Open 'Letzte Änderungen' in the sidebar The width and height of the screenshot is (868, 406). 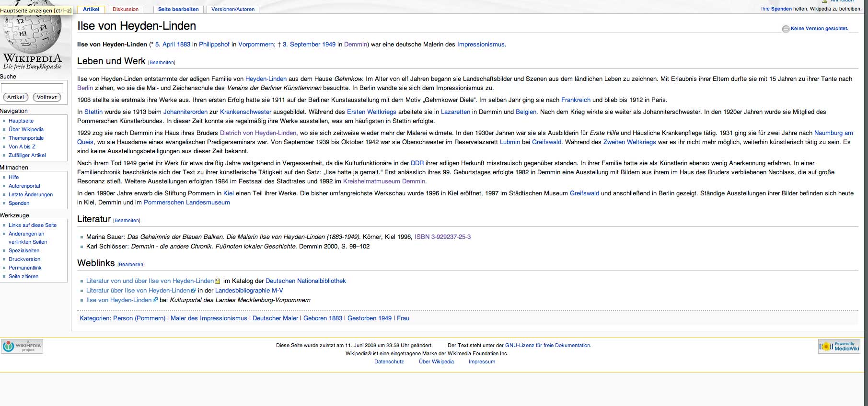click(31, 194)
